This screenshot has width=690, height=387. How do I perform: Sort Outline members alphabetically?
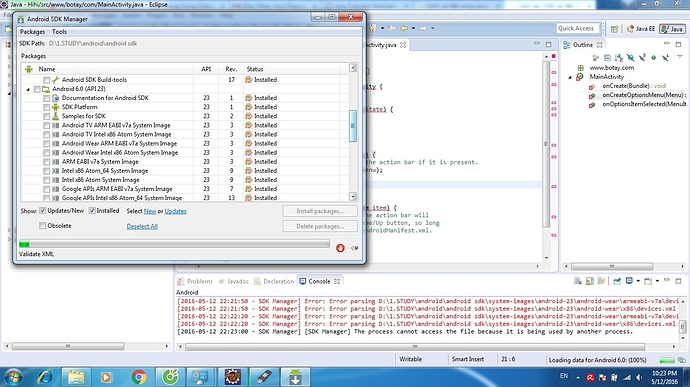[619, 58]
